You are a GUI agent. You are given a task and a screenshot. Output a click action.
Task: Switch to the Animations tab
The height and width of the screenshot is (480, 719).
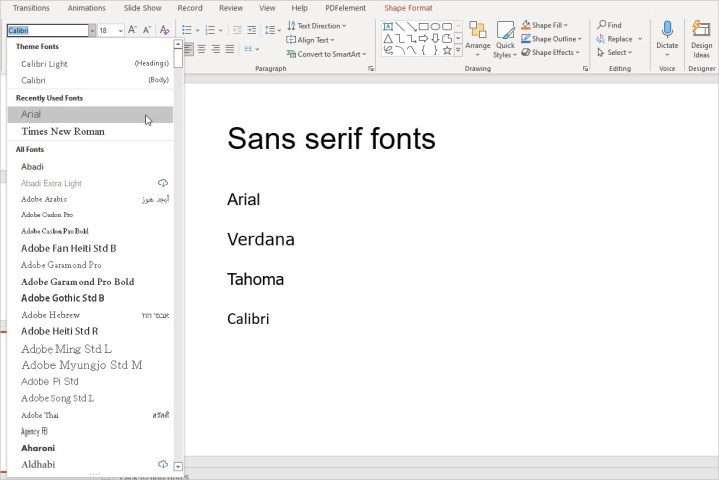point(86,7)
